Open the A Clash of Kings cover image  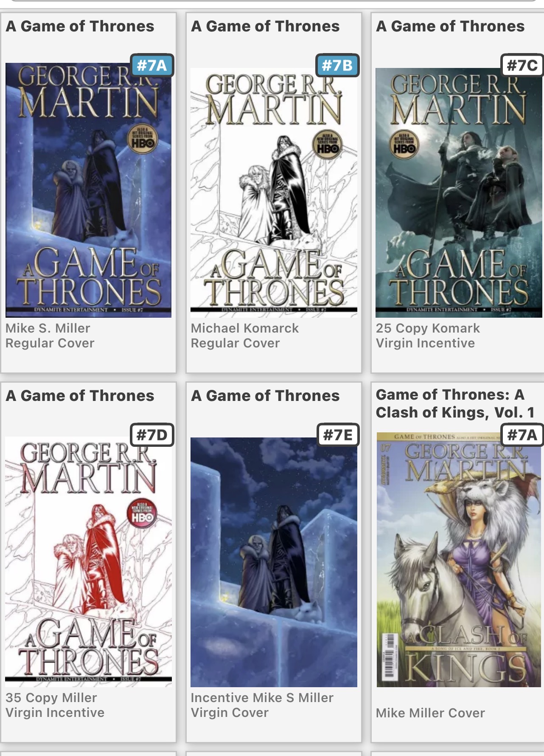pos(459,560)
